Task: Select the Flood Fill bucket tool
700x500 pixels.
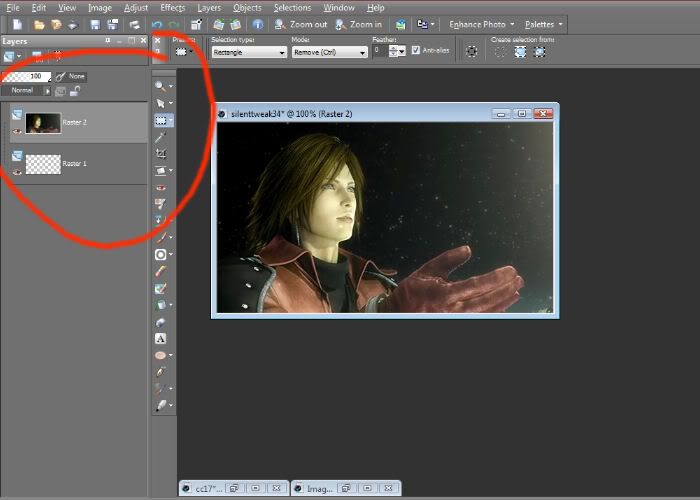Action: [x=160, y=305]
